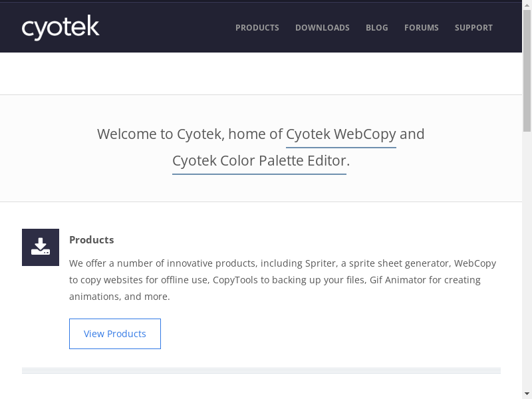Click the striped divider below View Products

click(261, 370)
